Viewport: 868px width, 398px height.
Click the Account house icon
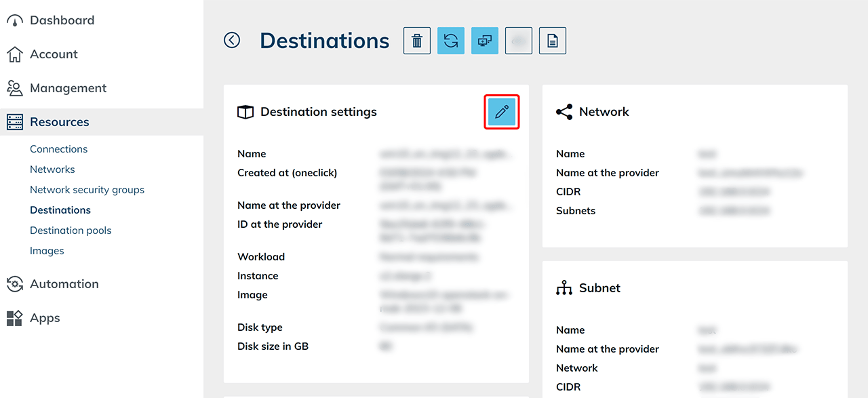14,54
